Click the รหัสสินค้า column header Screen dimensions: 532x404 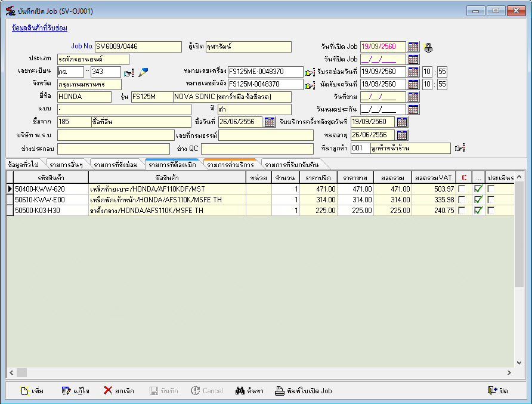pos(51,178)
